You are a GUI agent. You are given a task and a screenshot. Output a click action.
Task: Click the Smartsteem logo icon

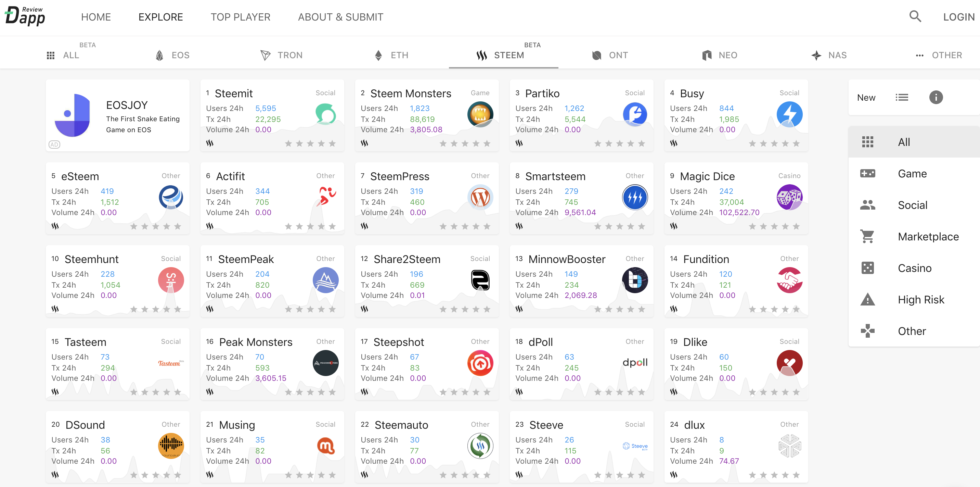(635, 197)
